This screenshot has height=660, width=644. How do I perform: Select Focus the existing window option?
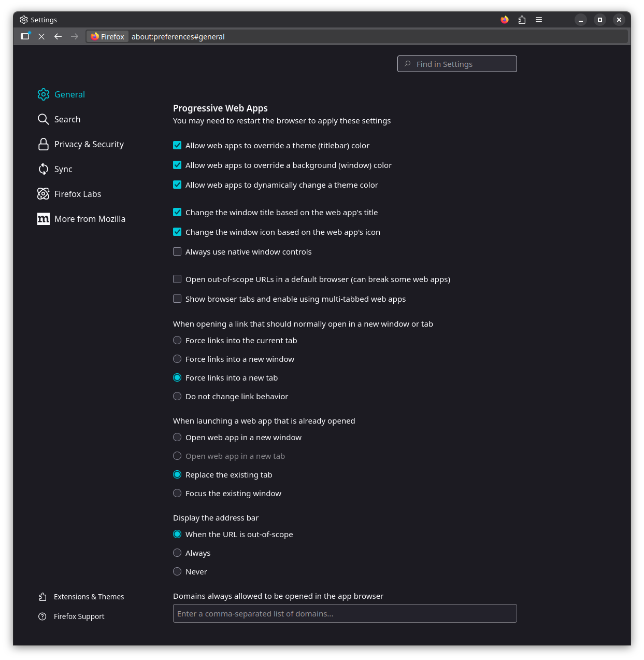click(x=177, y=493)
